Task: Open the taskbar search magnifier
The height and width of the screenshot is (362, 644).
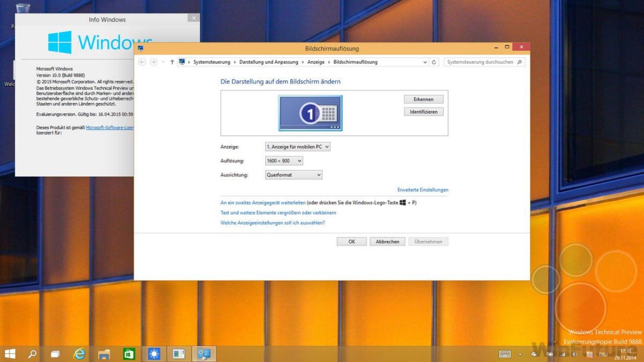Action: coord(32,354)
